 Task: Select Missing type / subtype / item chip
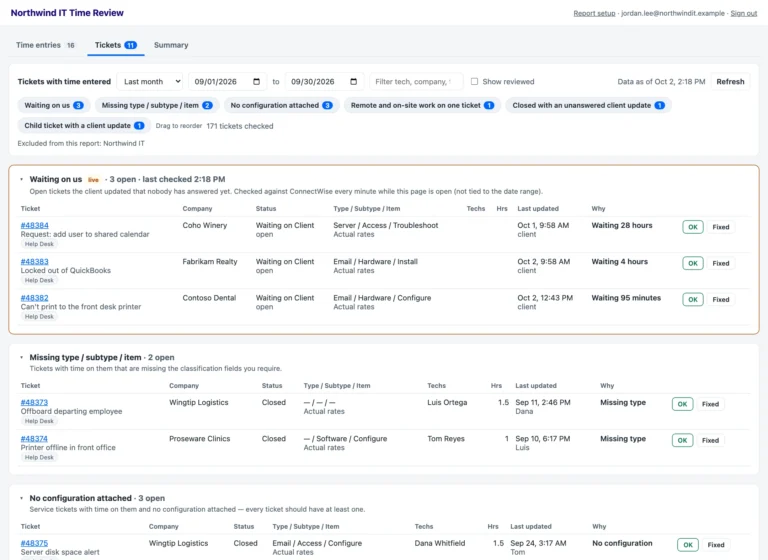click(157, 105)
